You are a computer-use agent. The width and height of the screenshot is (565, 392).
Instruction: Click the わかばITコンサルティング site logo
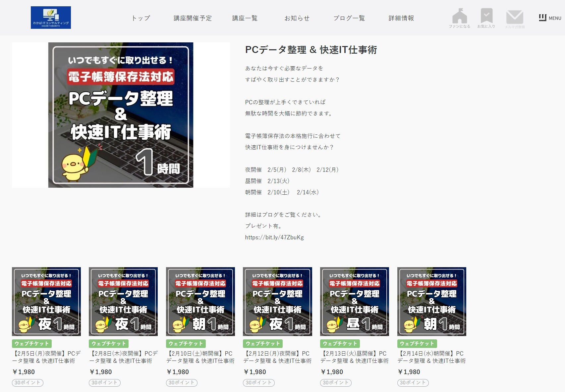click(x=51, y=18)
